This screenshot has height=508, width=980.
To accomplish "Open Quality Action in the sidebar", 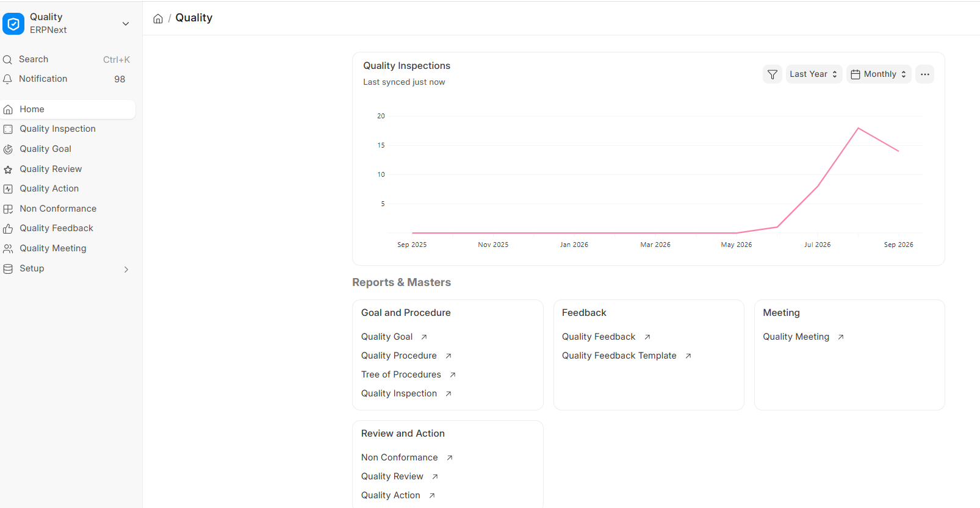I will 68,189.
